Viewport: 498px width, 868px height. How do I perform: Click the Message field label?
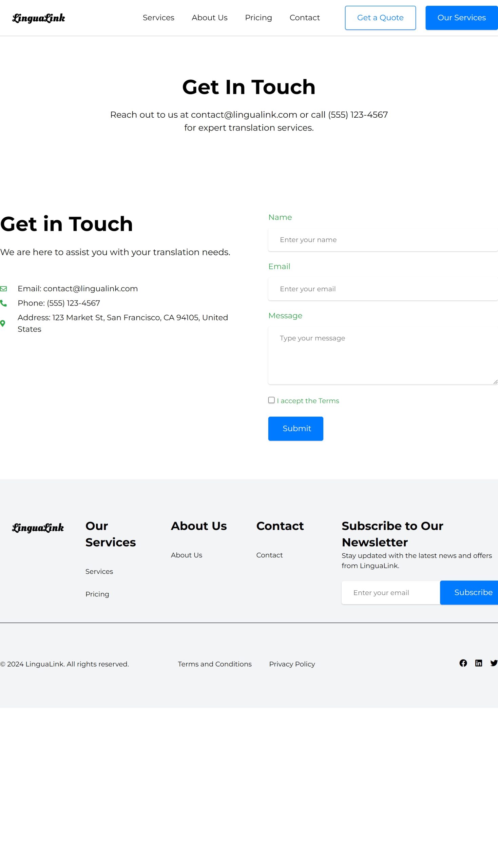point(285,316)
